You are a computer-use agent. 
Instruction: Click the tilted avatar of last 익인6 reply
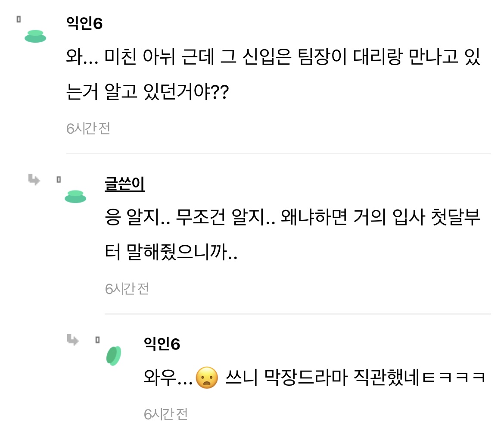click(x=114, y=356)
